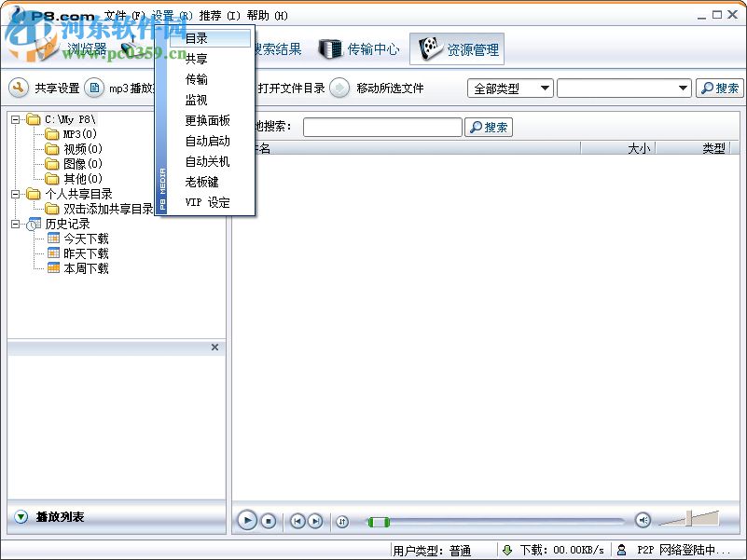Mute the audio with the speaker icon
Screen dimensions: 747x560
click(643, 520)
